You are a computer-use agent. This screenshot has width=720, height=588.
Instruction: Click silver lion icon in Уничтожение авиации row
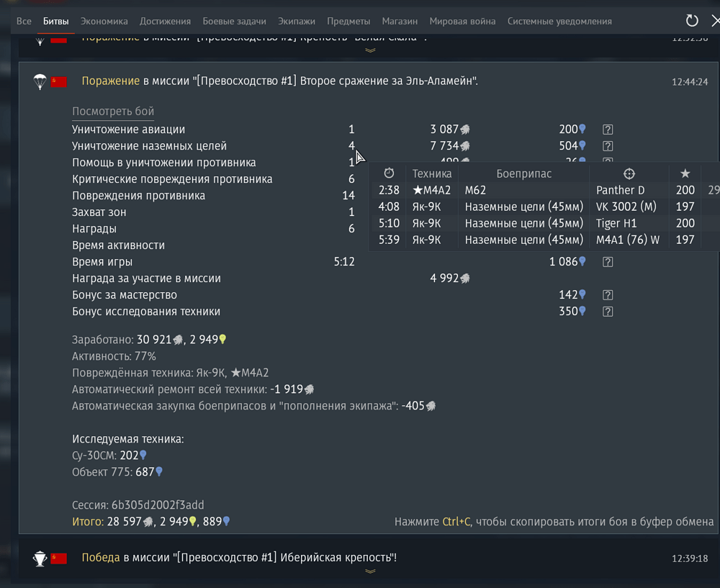(465, 130)
